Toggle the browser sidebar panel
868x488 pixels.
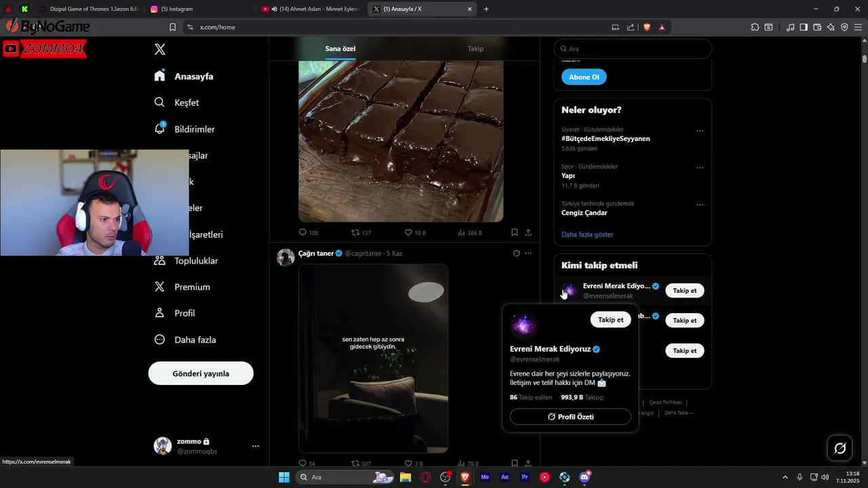coord(804,27)
